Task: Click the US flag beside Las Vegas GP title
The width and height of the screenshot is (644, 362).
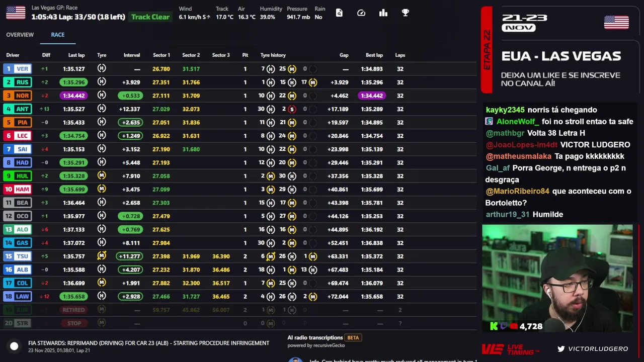Action: tap(16, 13)
